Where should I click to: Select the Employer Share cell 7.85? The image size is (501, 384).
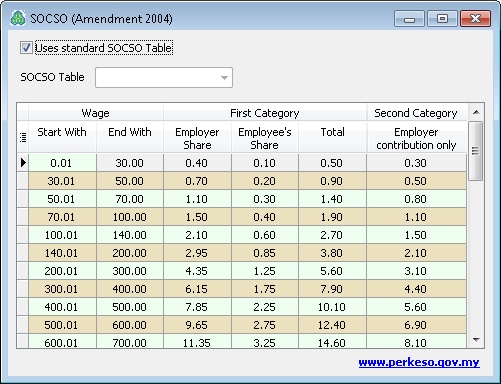coord(197,307)
